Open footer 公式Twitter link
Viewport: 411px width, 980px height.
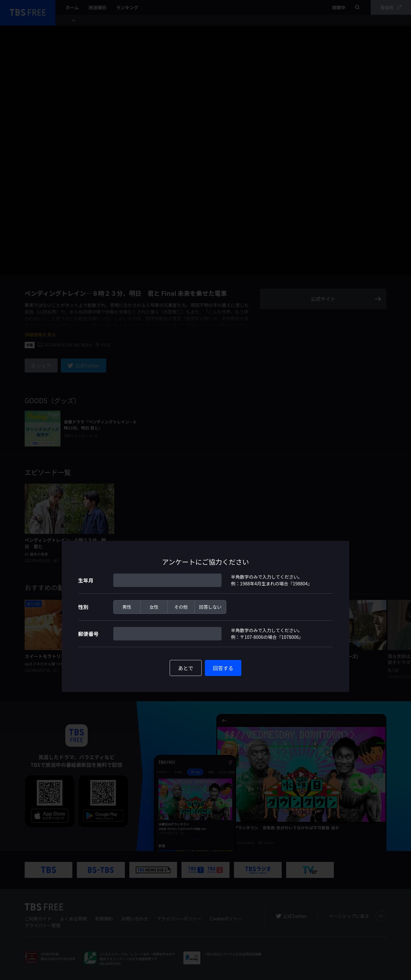coord(292,916)
